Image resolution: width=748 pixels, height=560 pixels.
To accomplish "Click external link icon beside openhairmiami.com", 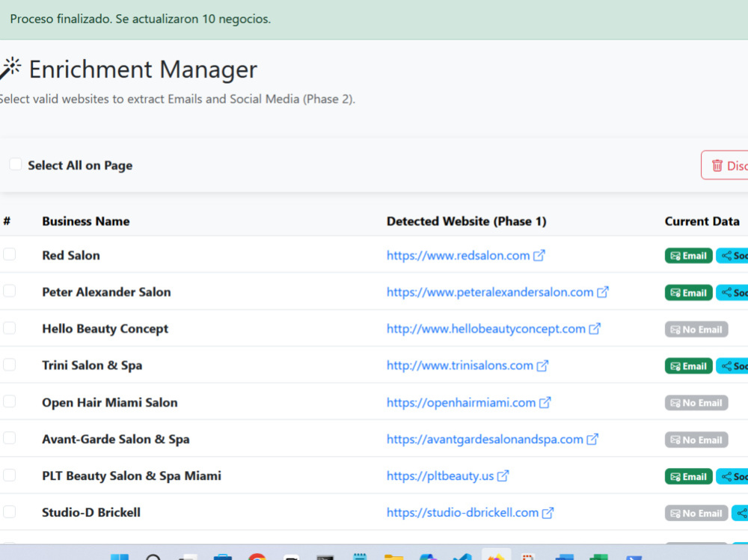I will click(x=545, y=402).
